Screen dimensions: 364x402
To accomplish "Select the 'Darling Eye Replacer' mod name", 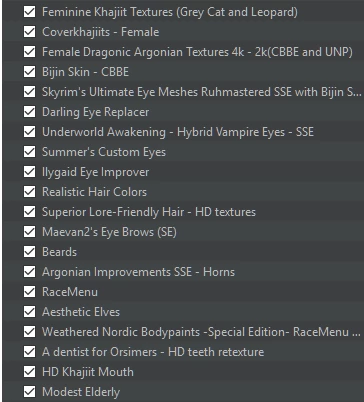I will 96,112.
